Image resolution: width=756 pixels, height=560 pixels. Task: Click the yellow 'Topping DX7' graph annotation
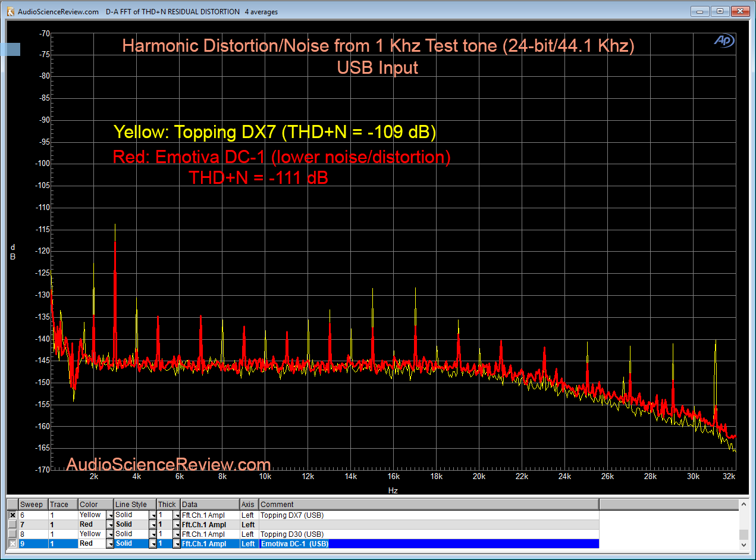(x=275, y=132)
